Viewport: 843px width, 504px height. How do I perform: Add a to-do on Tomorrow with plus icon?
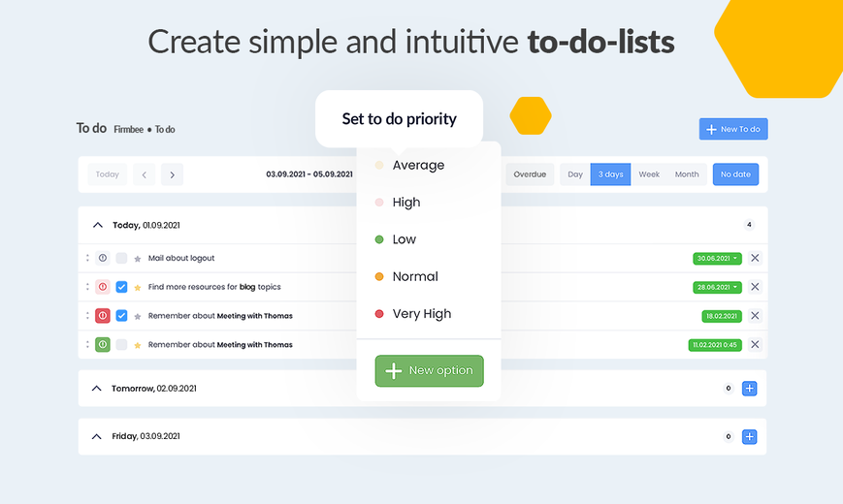tap(750, 389)
